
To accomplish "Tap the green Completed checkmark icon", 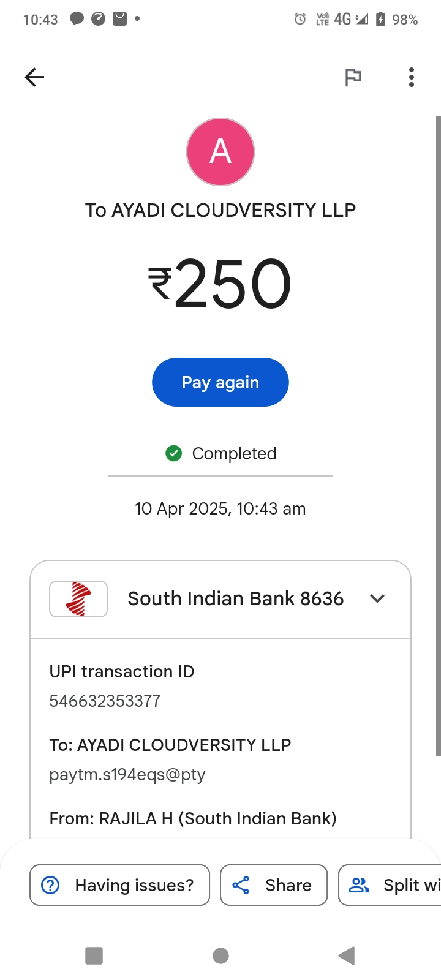I will [x=174, y=453].
